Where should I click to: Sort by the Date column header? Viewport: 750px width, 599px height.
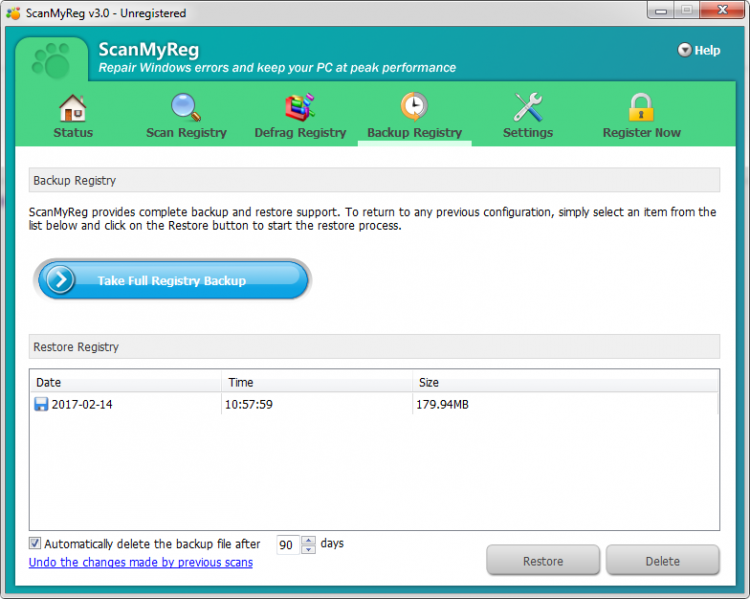(125, 382)
